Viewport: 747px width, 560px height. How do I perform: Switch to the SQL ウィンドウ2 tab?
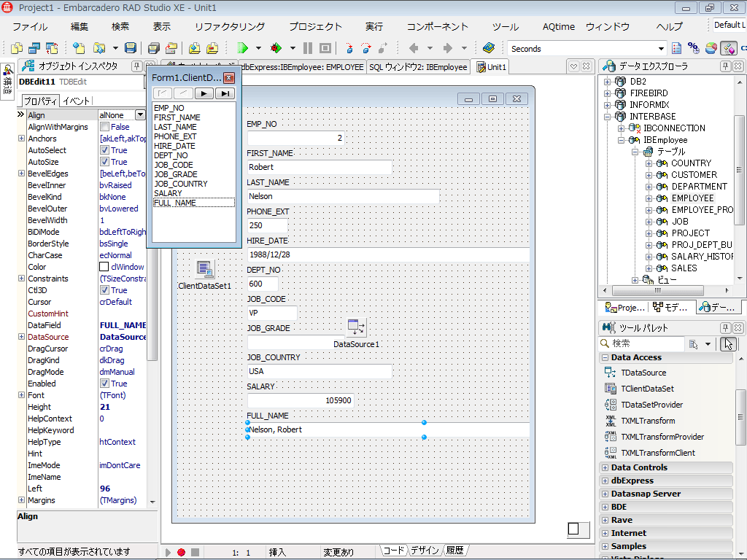418,67
